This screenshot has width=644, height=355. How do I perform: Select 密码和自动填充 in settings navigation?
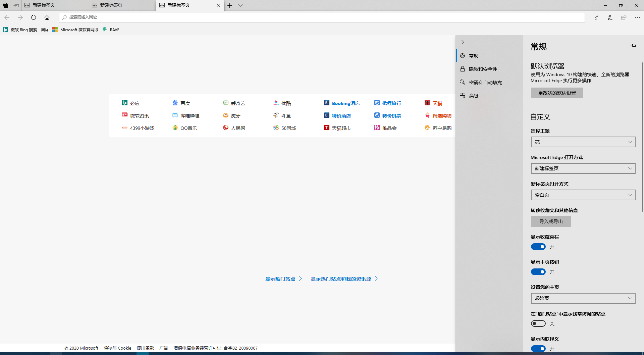(489, 83)
